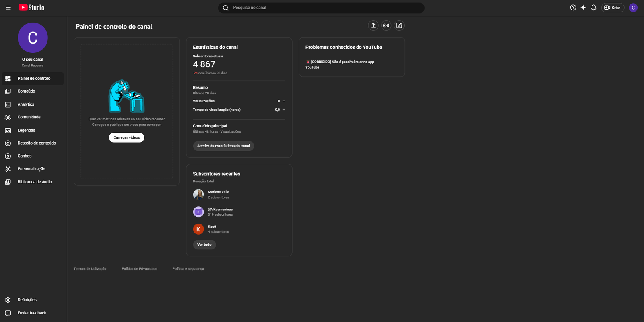Click the Problemas conhecidos do YouTube heading
644x322 pixels.
pos(344,47)
